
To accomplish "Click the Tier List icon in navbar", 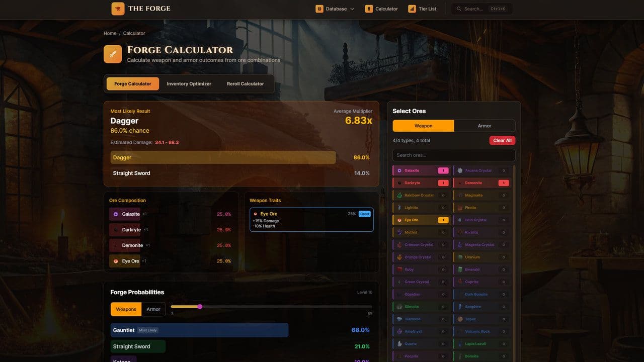I will tap(411, 9).
